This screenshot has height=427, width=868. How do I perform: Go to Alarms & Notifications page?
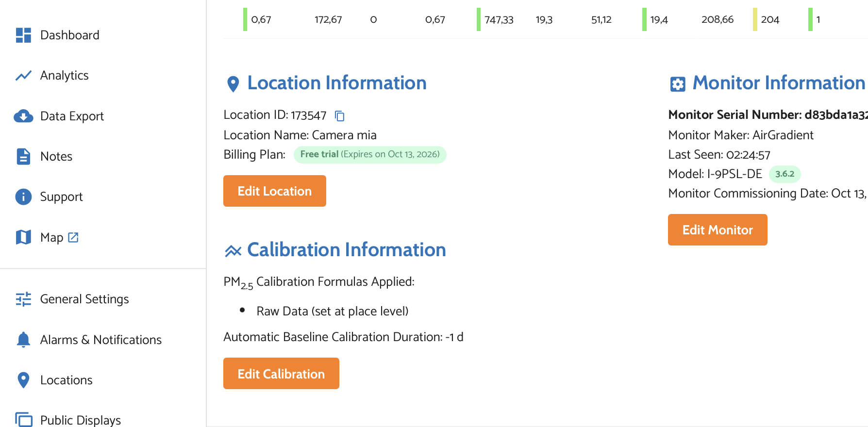100,340
